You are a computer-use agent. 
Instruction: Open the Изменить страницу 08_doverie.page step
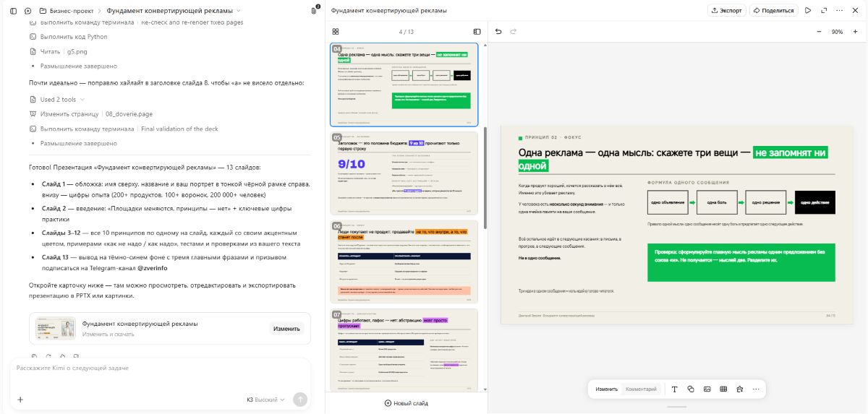[91, 114]
